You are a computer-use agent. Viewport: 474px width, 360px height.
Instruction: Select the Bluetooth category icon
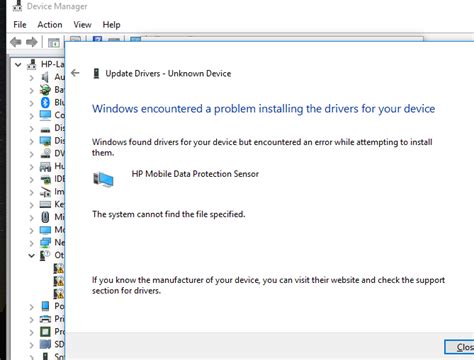click(x=45, y=102)
